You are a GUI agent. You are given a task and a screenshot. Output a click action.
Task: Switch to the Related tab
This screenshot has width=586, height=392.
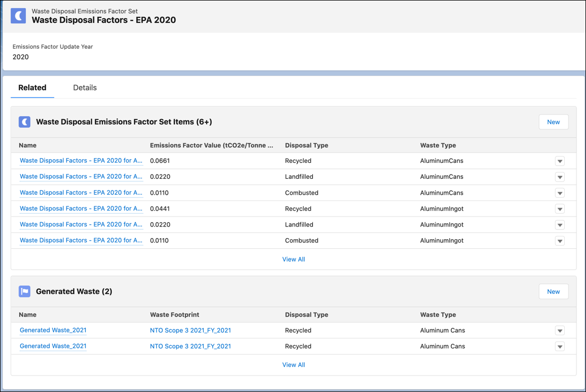tap(32, 88)
